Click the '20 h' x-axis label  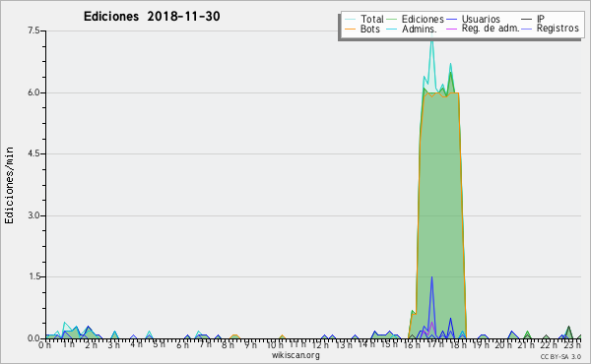503,345
